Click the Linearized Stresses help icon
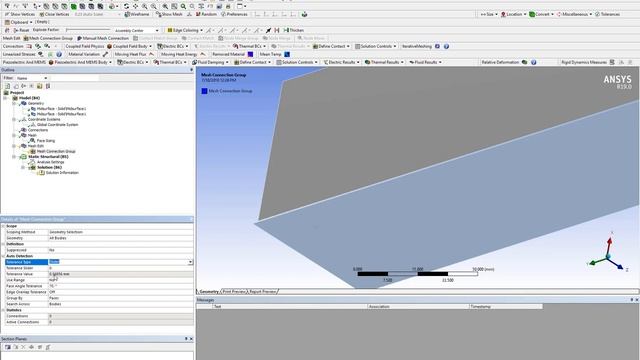The height and width of the screenshot is (360, 640). 59,54
